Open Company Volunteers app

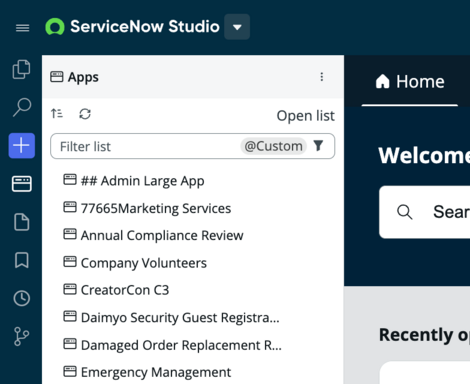pyautogui.click(x=135, y=263)
